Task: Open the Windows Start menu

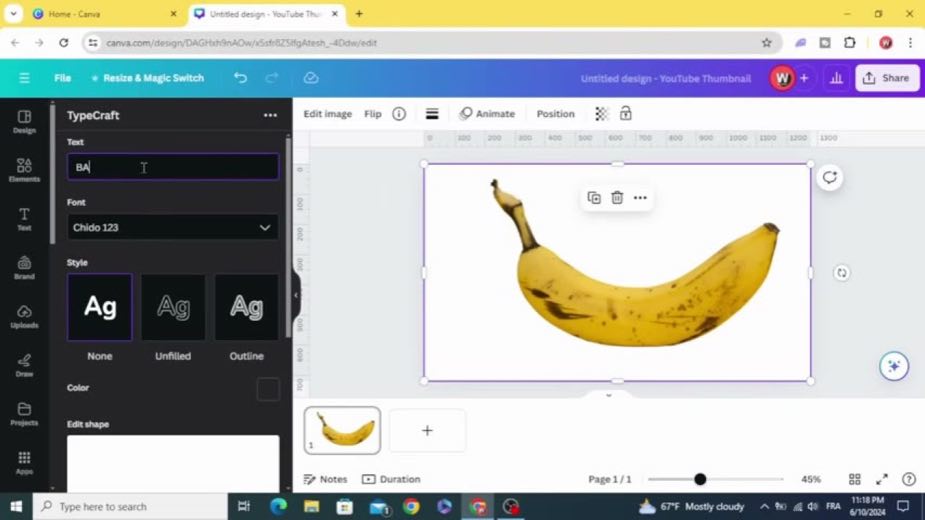Action: (x=16, y=506)
